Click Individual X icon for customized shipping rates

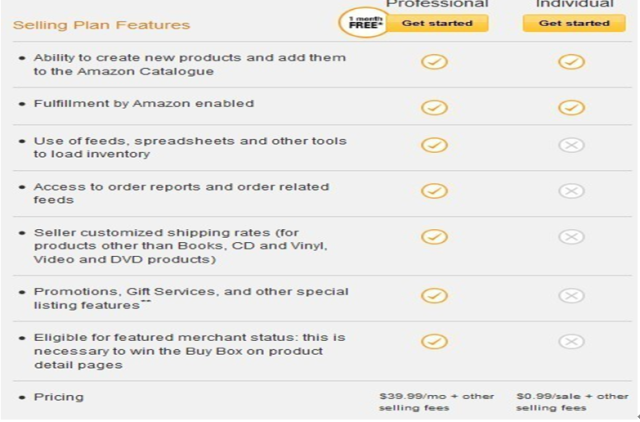571,237
